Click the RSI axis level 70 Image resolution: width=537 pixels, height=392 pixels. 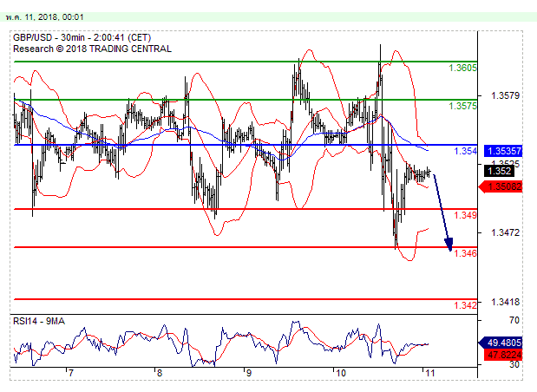(x=514, y=320)
